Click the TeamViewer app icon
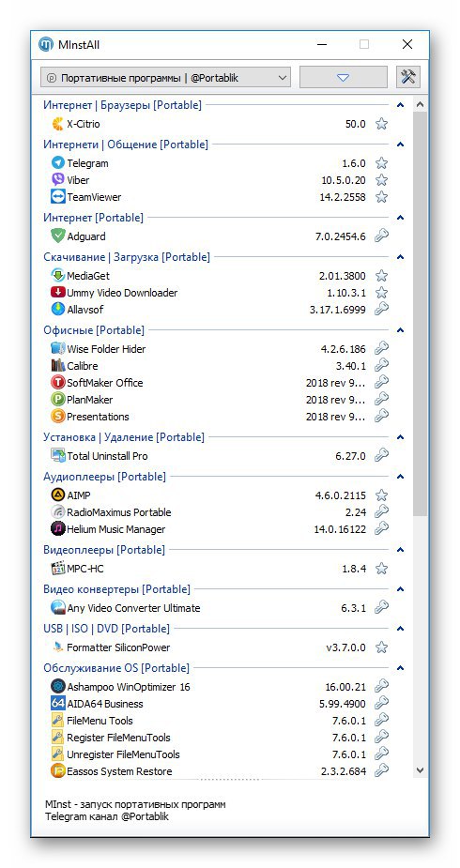Screen dimensions: 460x868 point(57,197)
